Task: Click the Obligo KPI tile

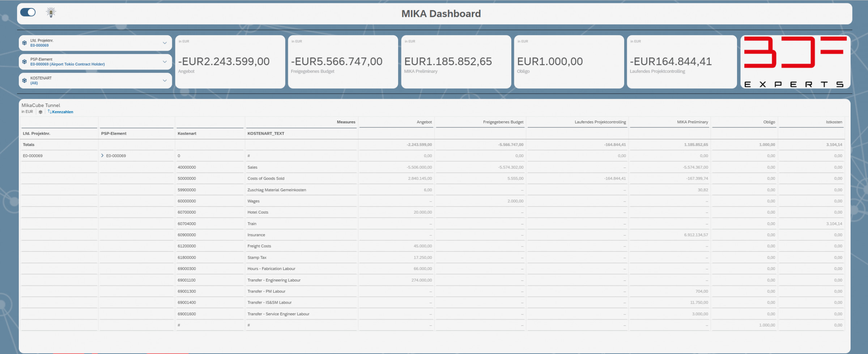Action: coord(569,62)
